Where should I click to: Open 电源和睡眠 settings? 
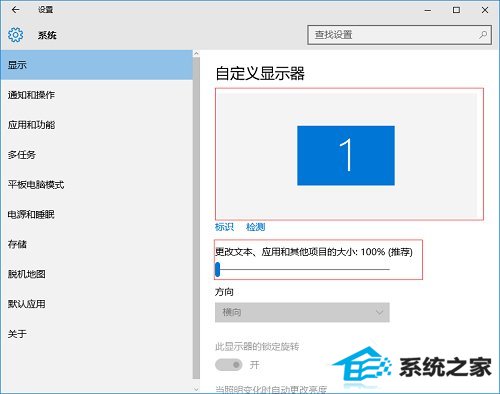click(97, 214)
